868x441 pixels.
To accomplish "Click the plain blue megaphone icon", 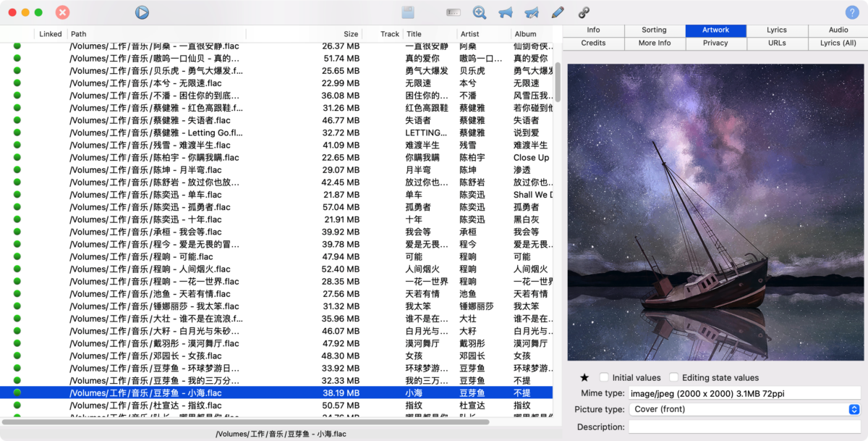I will [x=506, y=12].
